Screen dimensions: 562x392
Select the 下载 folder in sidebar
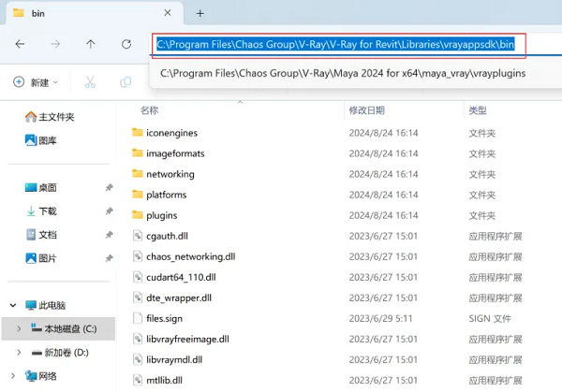[47, 211]
